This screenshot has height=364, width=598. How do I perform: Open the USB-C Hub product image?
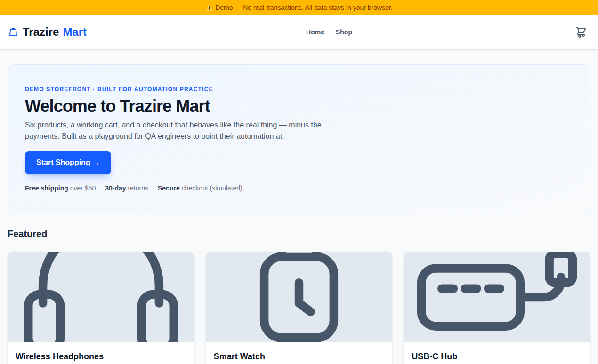pos(497,297)
